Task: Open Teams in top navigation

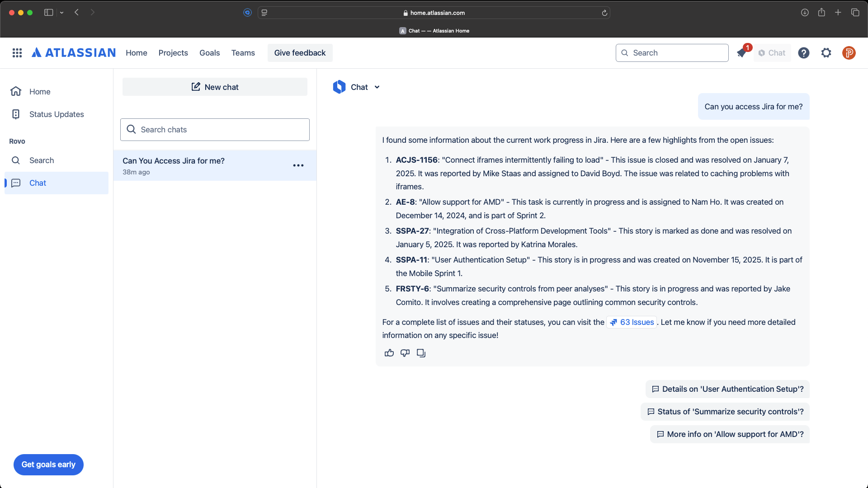Action: (x=243, y=53)
